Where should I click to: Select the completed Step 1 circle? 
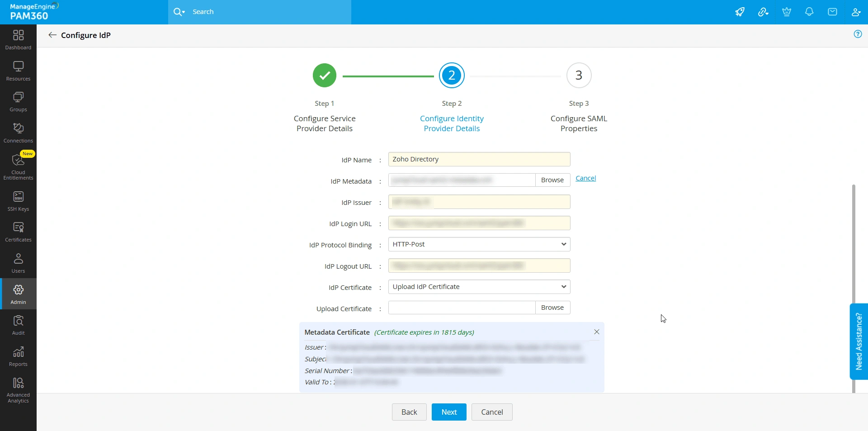point(325,75)
